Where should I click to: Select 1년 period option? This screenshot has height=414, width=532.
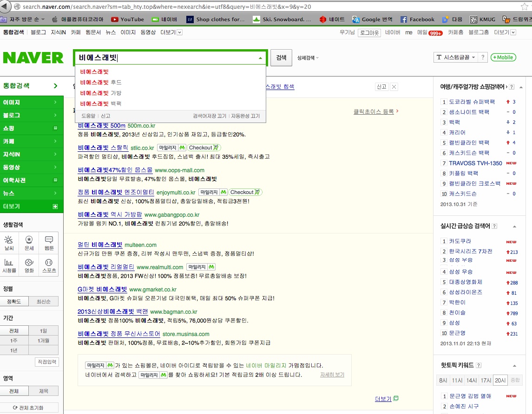[x=14, y=350]
